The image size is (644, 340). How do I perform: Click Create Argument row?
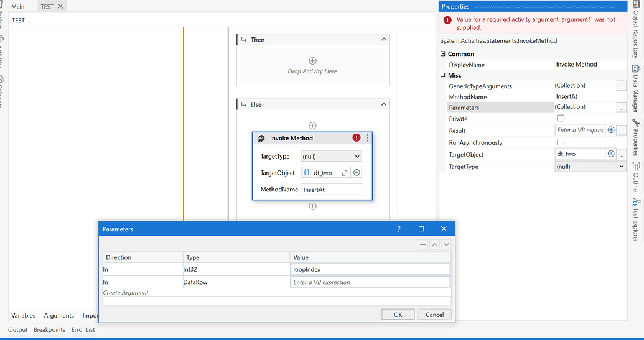click(277, 292)
